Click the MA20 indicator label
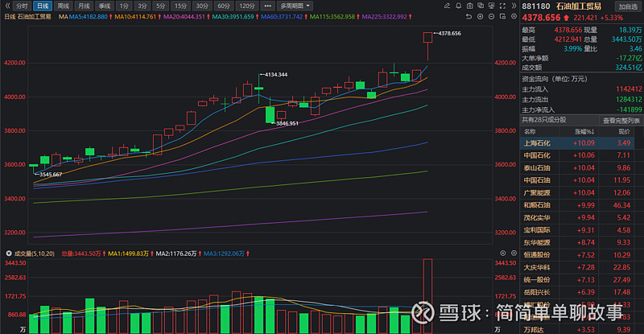Viewport: 644px width, 334px height. tap(186, 17)
